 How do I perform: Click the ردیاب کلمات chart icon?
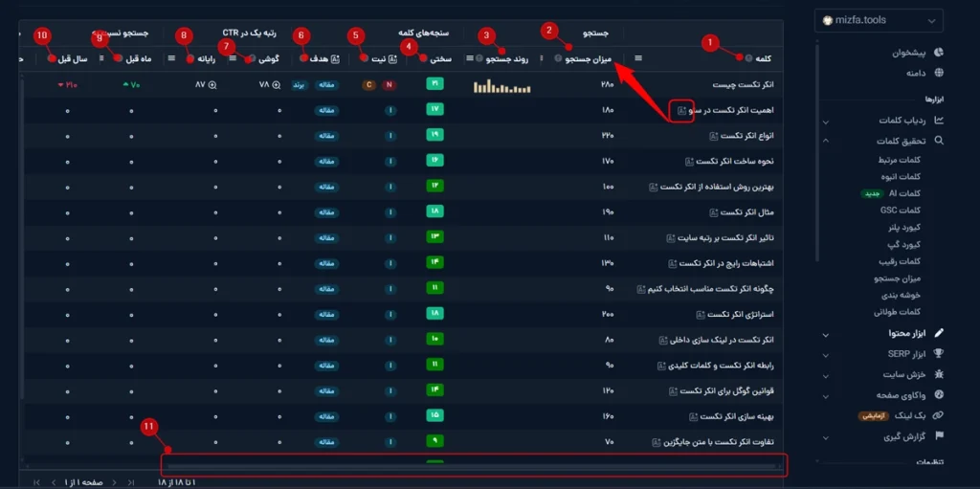[x=938, y=121]
